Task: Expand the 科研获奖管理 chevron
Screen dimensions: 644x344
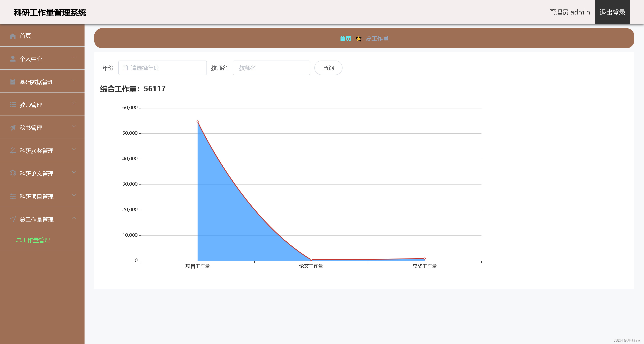Action: pyautogui.click(x=74, y=149)
